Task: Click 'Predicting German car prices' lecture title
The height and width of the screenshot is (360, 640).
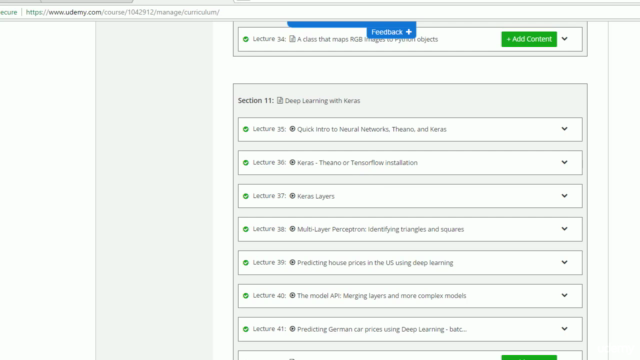Action: 382,329
